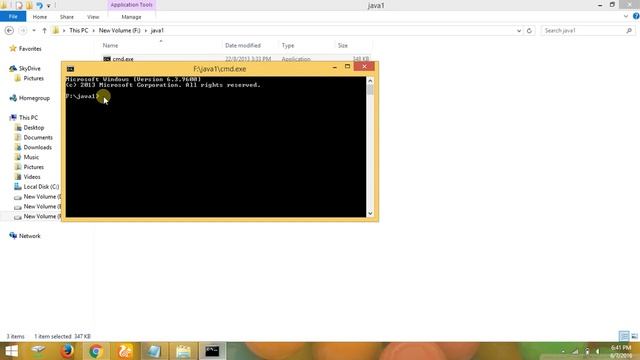Sort files by the Name column
The width and height of the screenshot is (640, 360).
[110, 45]
